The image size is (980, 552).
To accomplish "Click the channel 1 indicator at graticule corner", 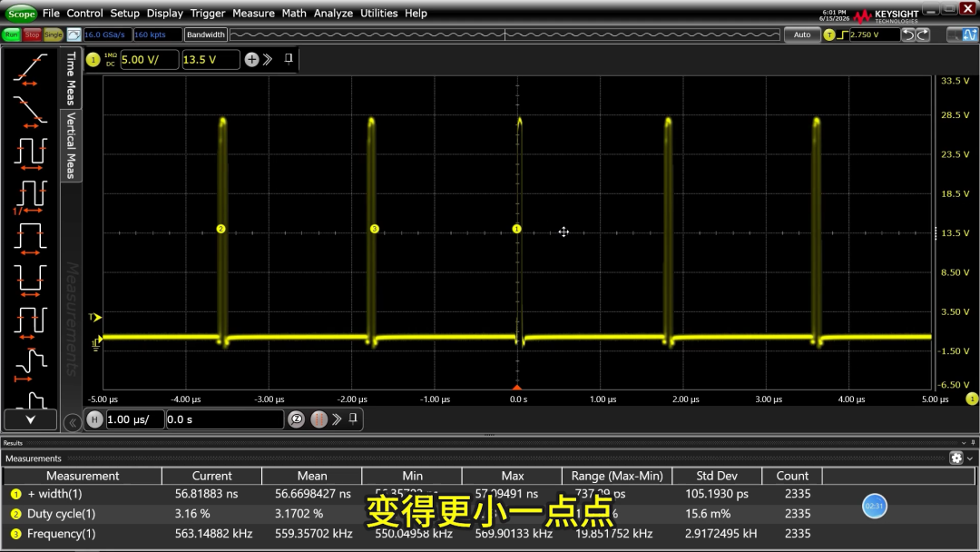I will coord(971,399).
